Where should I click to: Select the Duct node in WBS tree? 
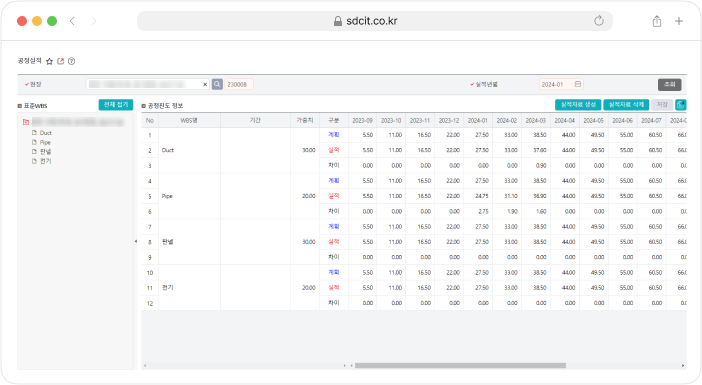tap(45, 133)
